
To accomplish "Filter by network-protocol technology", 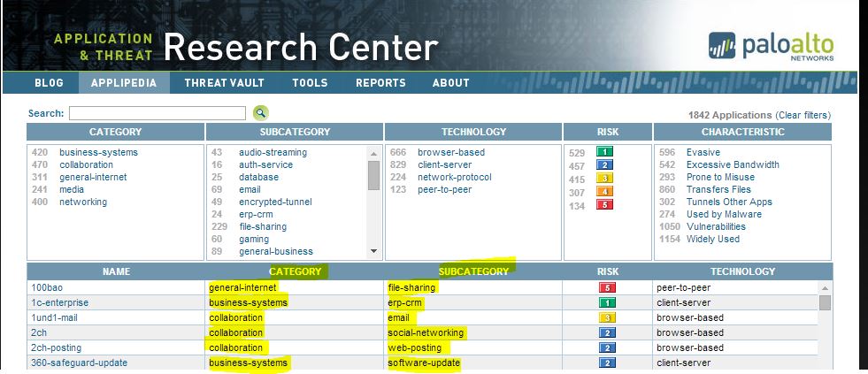I will click(455, 177).
